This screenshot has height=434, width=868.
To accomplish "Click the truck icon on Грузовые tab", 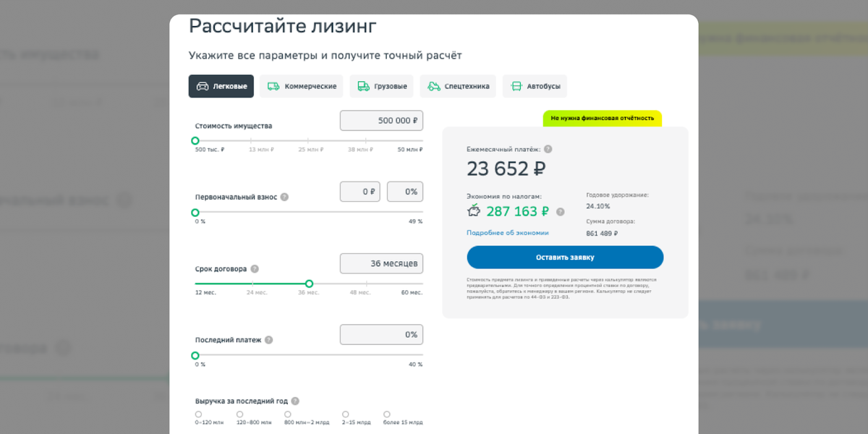I will coord(363,86).
